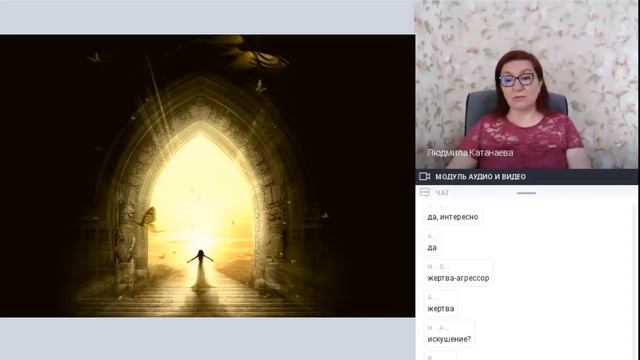Click the Людмила Катанаева name label
Screen dimensions: 640x360
470,153
